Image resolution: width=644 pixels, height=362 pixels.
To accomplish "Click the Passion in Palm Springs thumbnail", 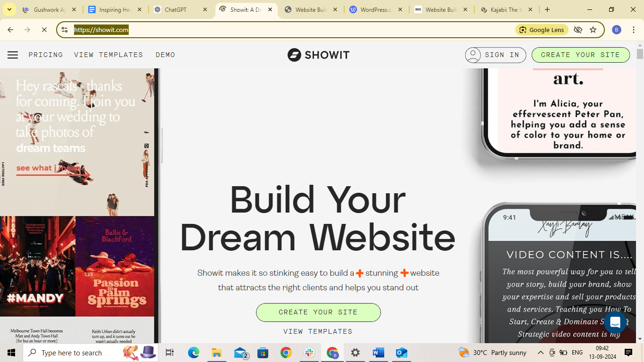I will click(115, 266).
